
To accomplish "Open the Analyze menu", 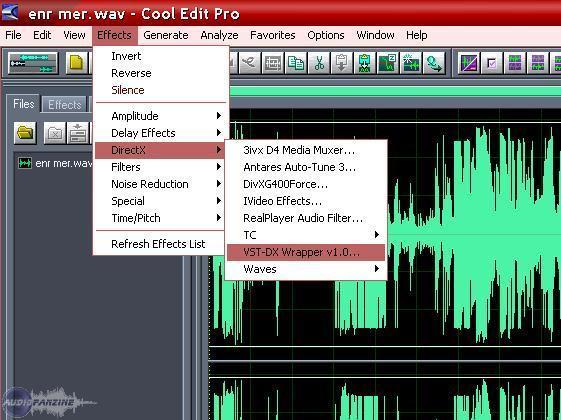I will click(x=219, y=35).
